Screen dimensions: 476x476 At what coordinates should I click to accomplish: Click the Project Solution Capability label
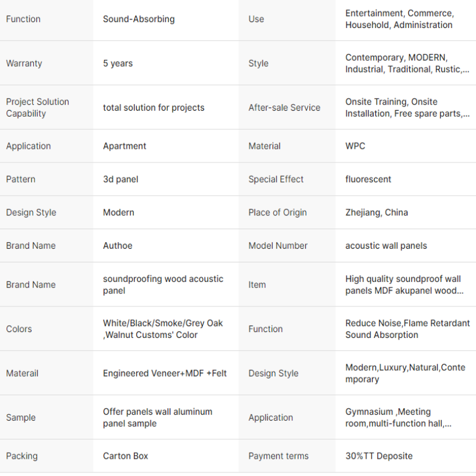click(x=37, y=108)
